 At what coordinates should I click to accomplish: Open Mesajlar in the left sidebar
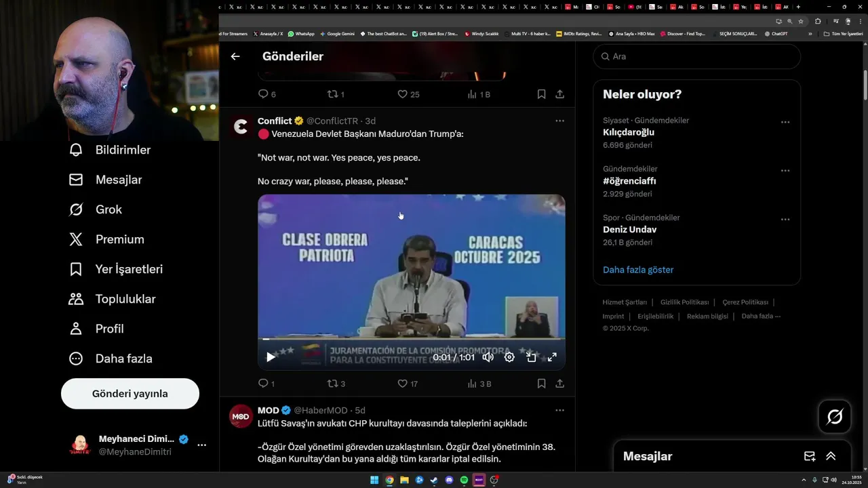click(105, 180)
